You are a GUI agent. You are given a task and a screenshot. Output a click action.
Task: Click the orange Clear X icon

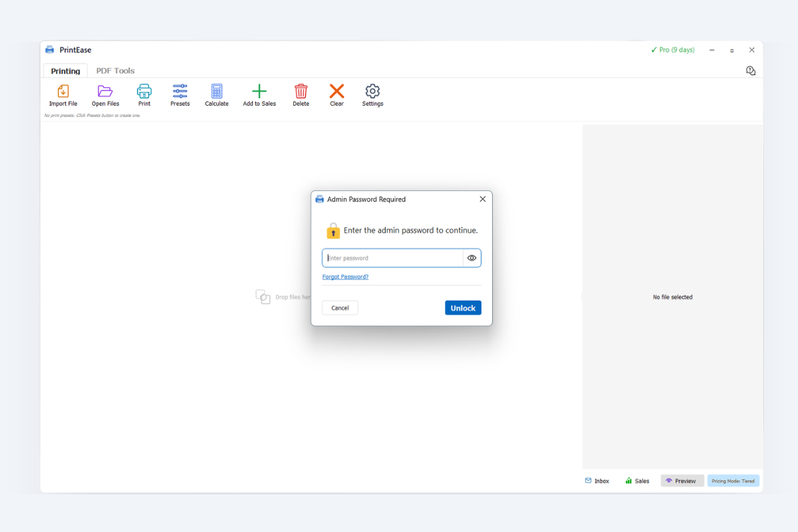tap(336, 92)
